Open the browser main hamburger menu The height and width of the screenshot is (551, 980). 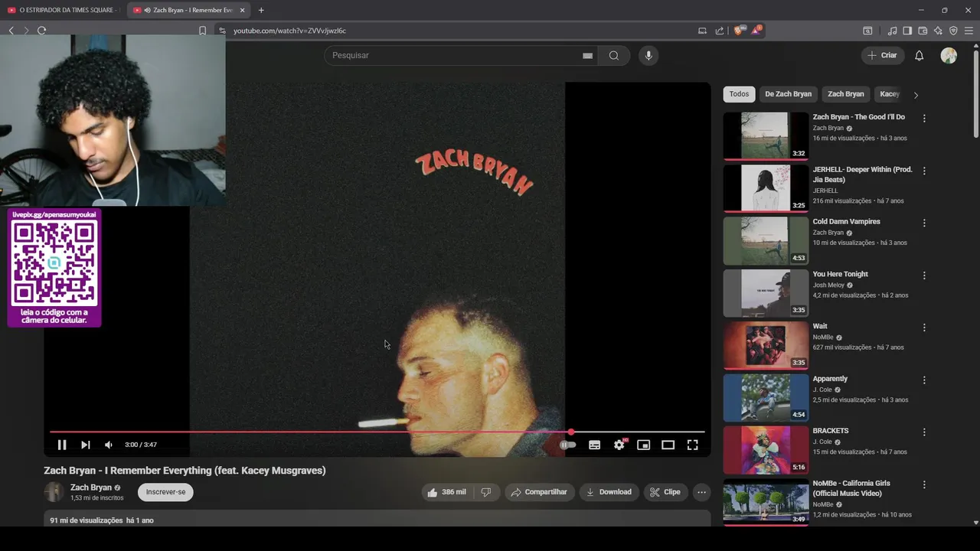969,31
